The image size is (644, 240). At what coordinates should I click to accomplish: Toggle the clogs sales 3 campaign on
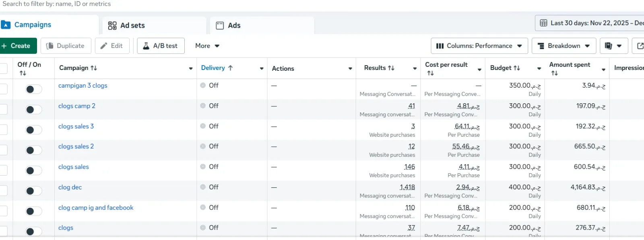click(34, 130)
